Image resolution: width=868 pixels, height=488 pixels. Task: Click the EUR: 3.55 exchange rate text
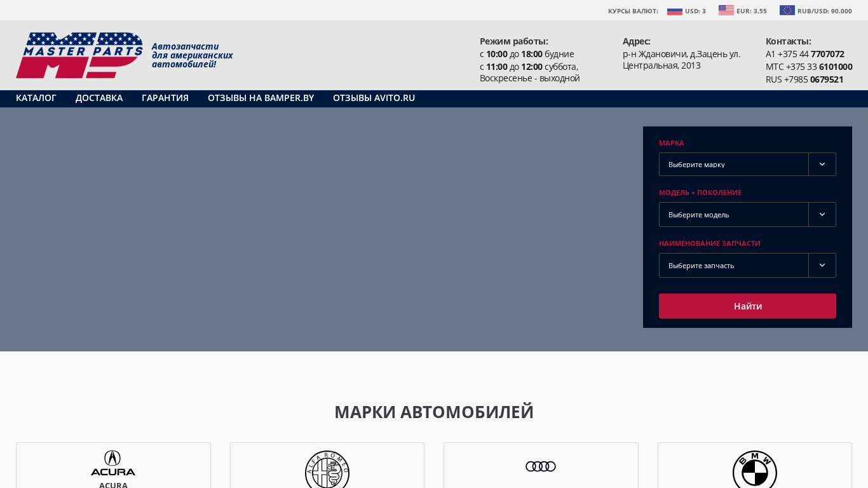(752, 11)
